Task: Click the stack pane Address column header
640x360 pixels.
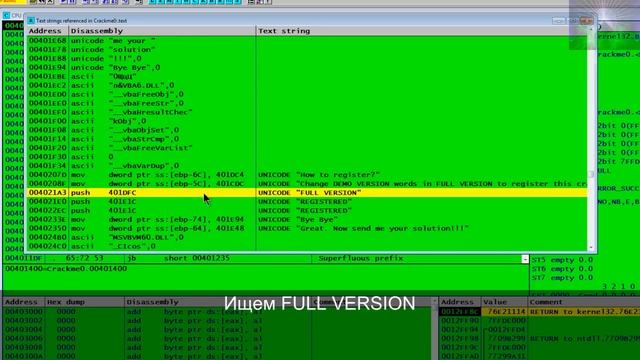Action: (460, 302)
